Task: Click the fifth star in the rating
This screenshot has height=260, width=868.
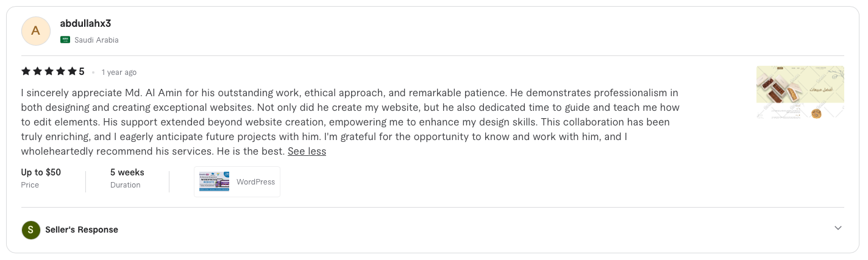Action: click(72, 72)
